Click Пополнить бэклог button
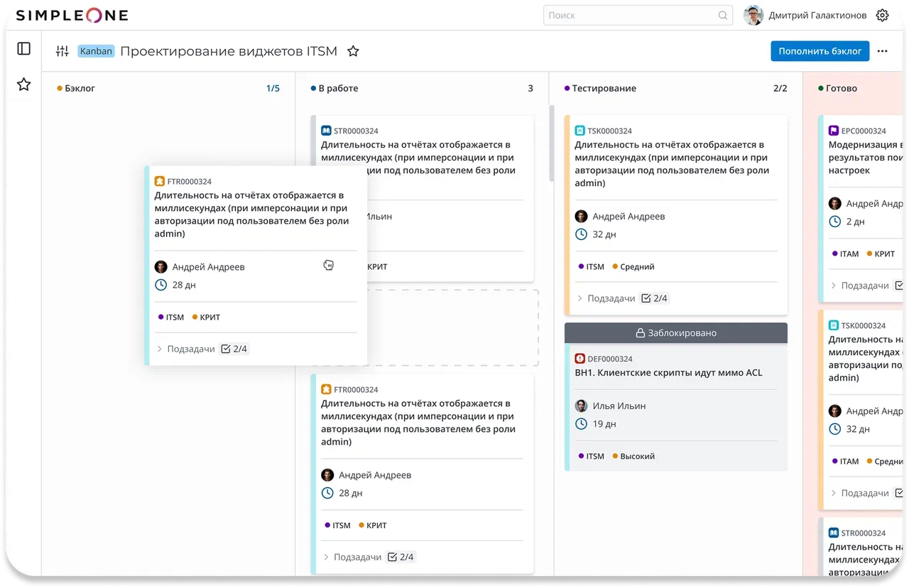This screenshot has width=909, height=588. point(820,51)
